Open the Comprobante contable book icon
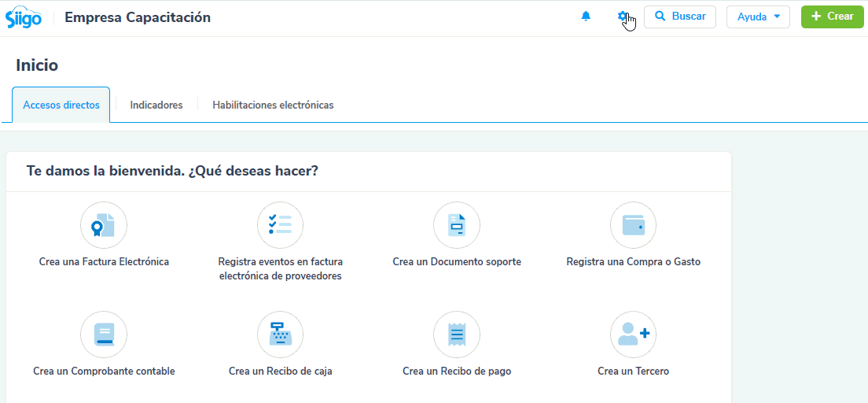The height and width of the screenshot is (403, 868). 104,335
